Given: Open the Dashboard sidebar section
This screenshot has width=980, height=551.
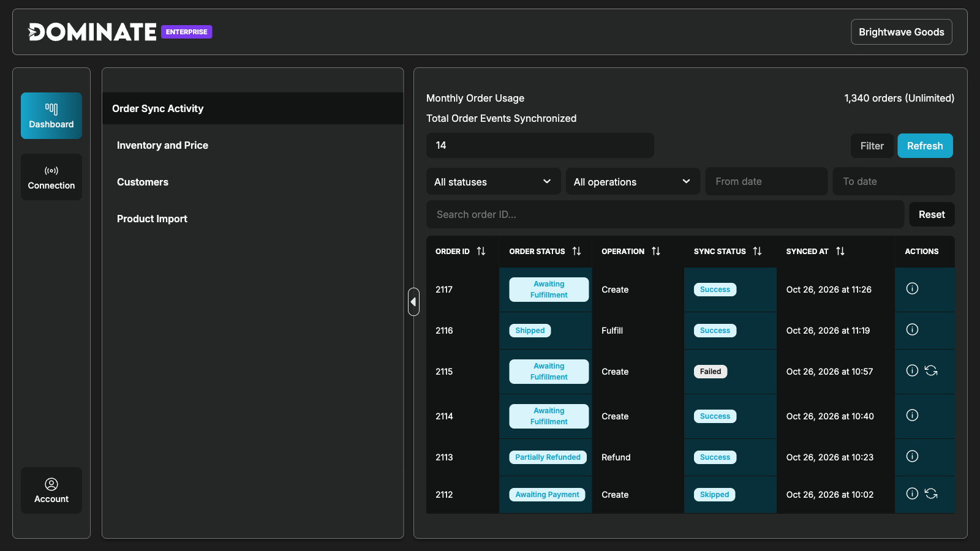Looking at the screenshot, I should tap(51, 116).
